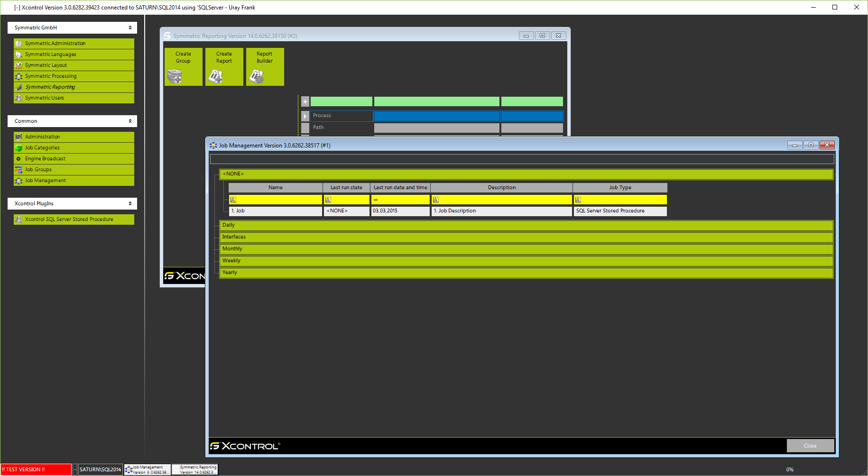This screenshot has width=868, height=476.
Task: Click the new-row asterisk marker in Reporting grid
Action: 305,101
